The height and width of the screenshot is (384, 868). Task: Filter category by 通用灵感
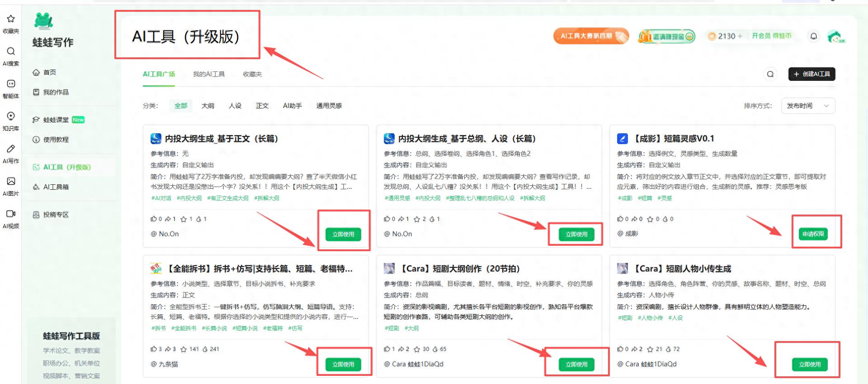point(329,106)
